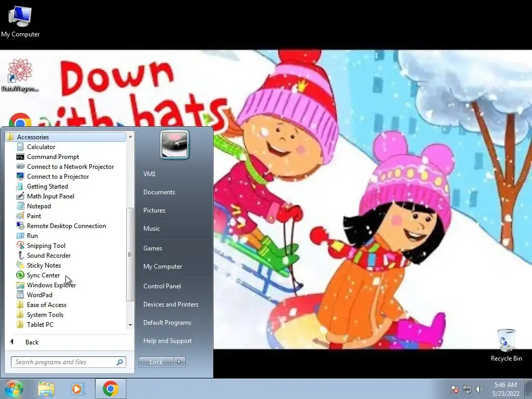Launch WordPad
Image resolution: width=532 pixels, height=399 pixels.
click(x=39, y=295)
